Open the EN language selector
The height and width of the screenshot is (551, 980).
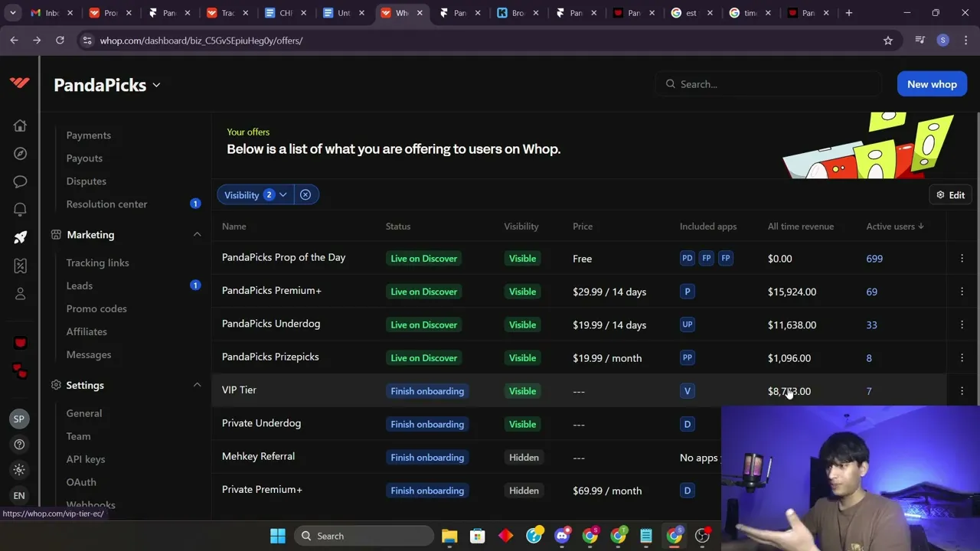click(x=19, y=495)
